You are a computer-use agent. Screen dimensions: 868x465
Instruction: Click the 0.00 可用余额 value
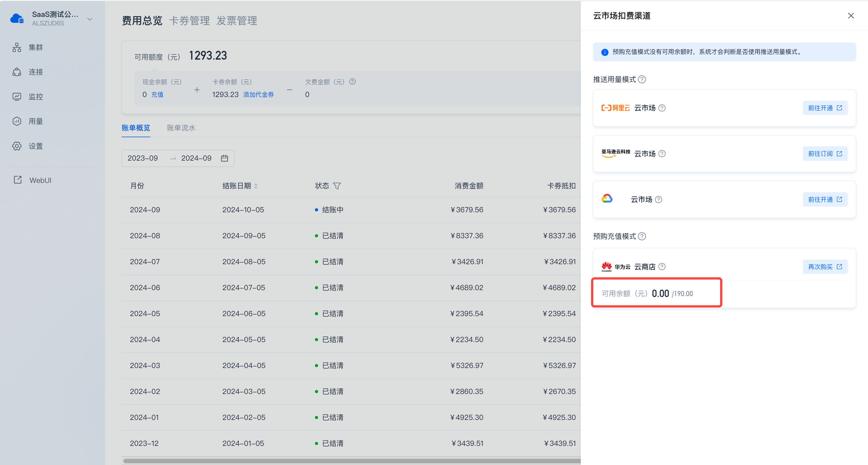pos(660,294)
